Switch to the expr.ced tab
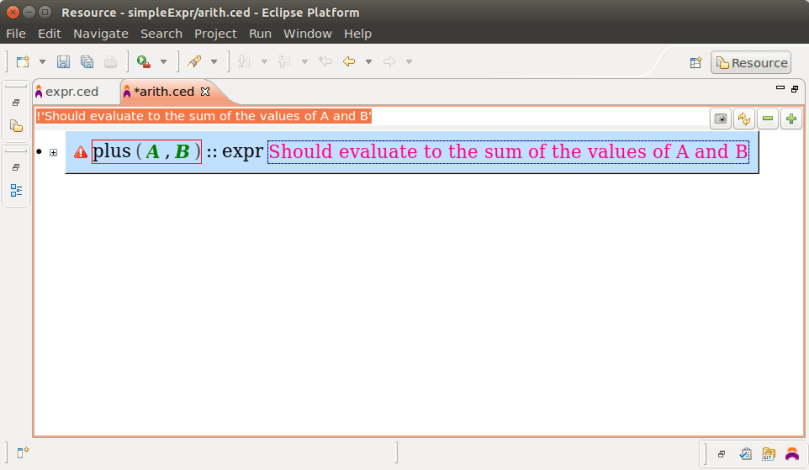This screenshot has height=470, width=809. [x=72, y=92]
